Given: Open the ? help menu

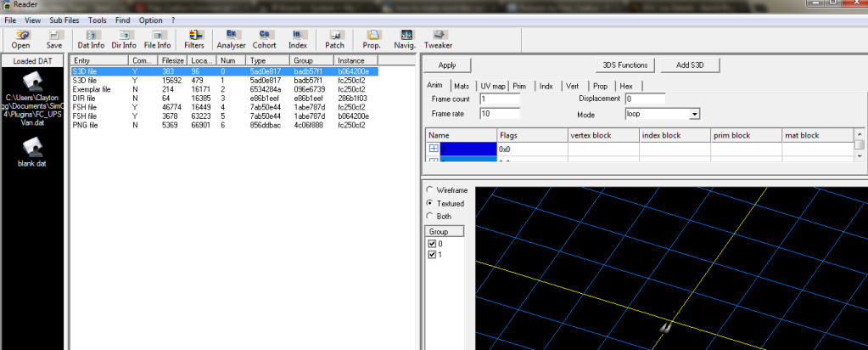Looking at the screenshot, I should click(173, 20).
